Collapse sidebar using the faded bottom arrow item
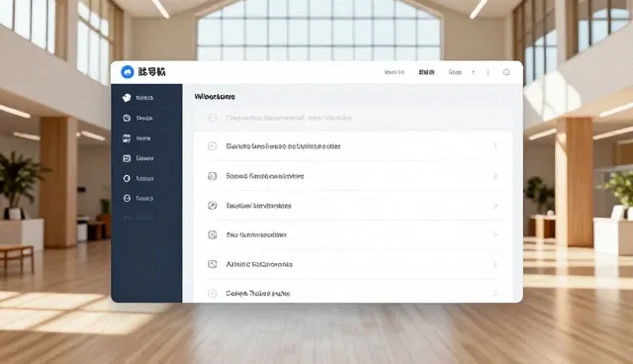Viewport: 633px width, 364px height. [x=127, y=218]
